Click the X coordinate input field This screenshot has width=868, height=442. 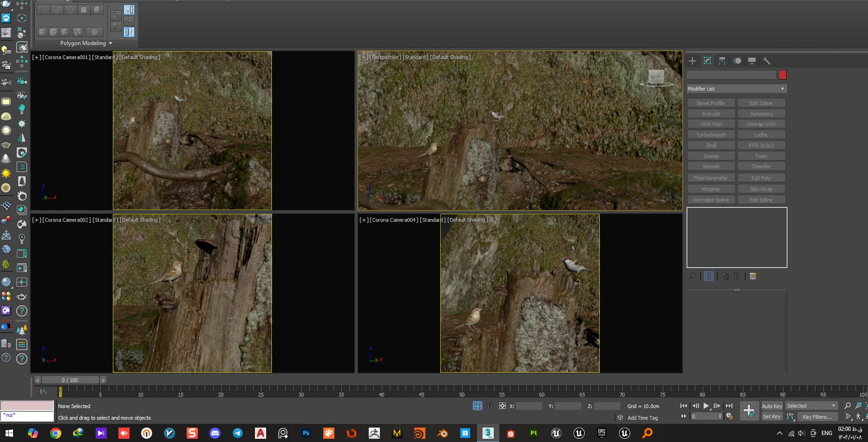point(529,406)
